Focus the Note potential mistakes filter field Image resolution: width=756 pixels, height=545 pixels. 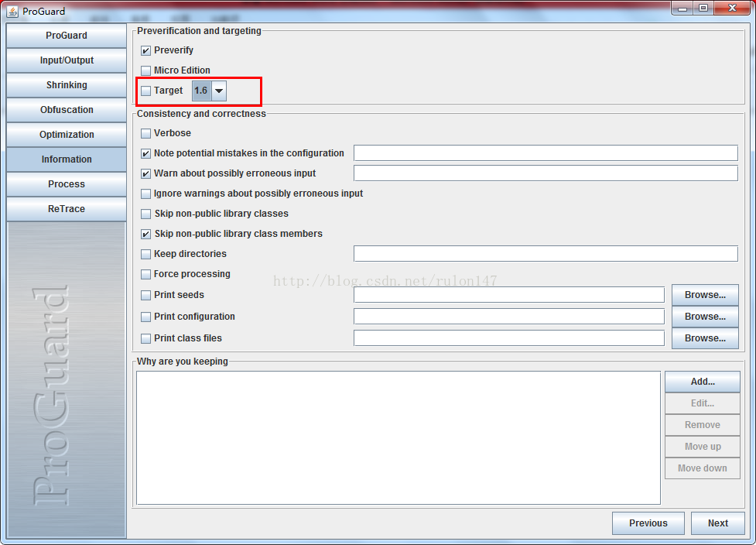(546, 153)
